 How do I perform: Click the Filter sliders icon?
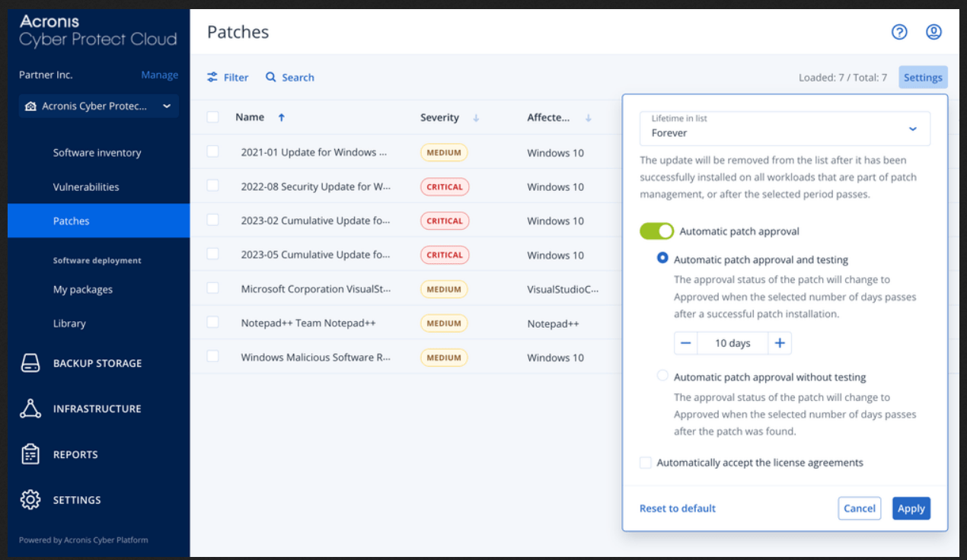tap(212, 78)
